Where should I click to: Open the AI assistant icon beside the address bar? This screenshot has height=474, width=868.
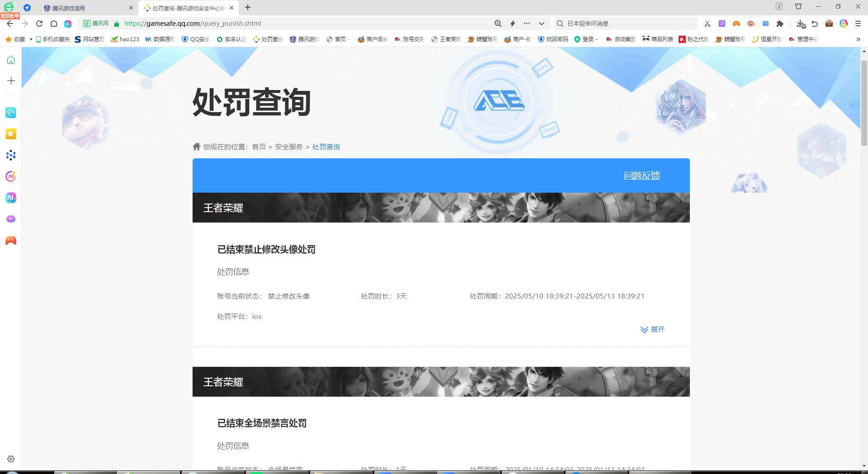pos(68,24)
